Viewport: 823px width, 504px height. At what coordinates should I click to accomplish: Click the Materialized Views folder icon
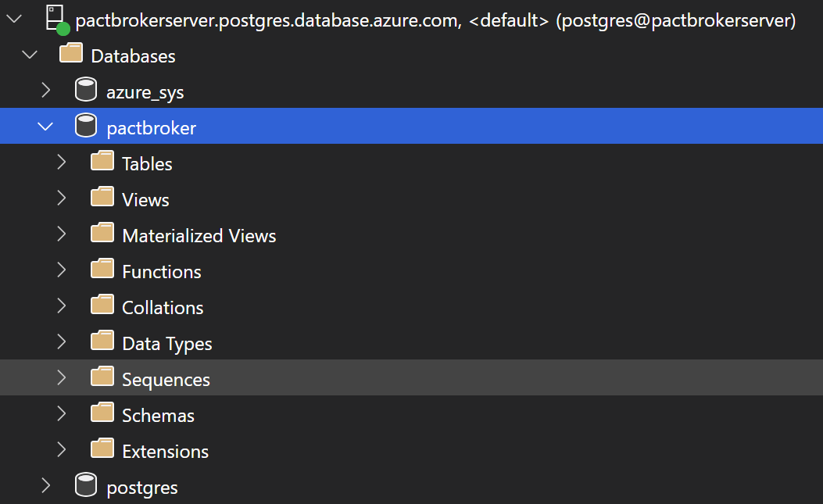pos(102,233)
